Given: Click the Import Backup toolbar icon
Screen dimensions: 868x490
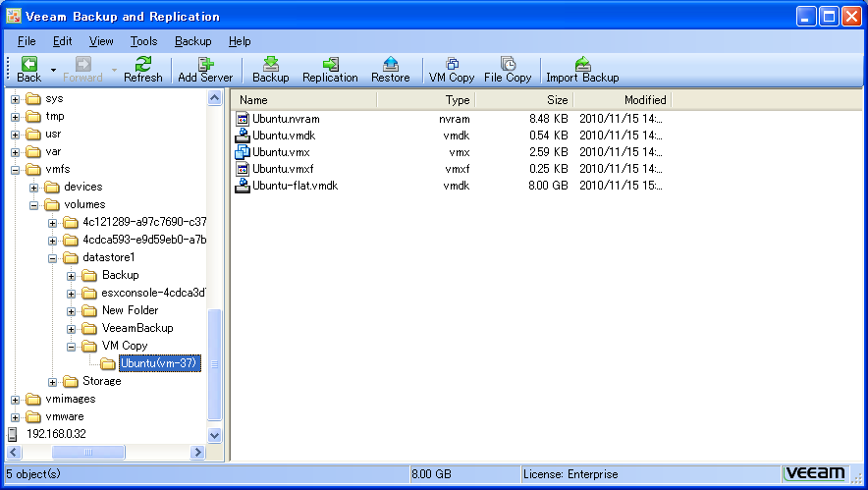Looking at the screenshot, I should [582, 64].
